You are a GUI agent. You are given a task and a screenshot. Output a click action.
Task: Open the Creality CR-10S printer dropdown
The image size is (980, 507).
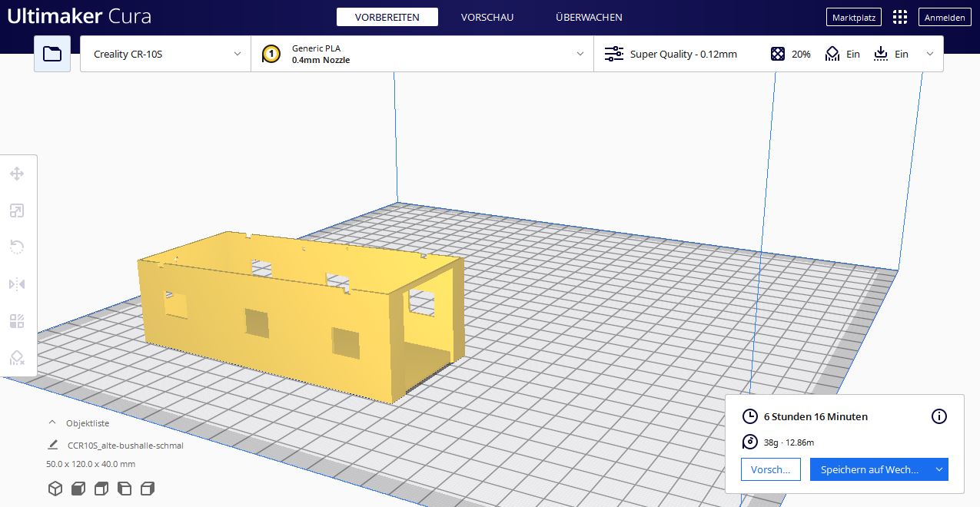pos(165,54)
